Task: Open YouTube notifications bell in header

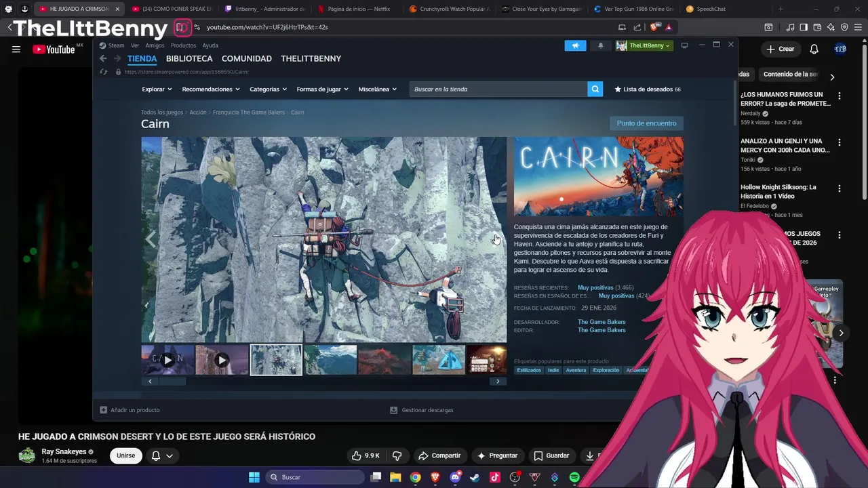Action: coord(814,49)
